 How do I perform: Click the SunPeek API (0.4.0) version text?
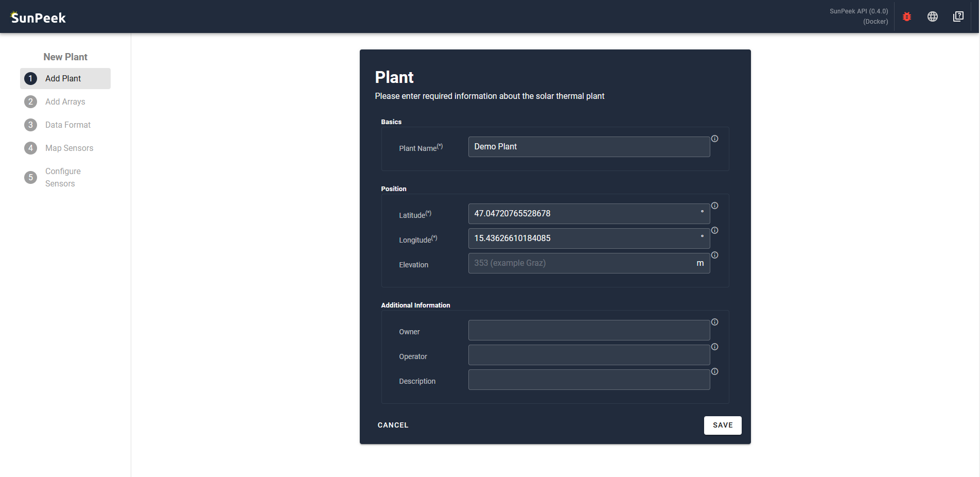click(859, 11)
